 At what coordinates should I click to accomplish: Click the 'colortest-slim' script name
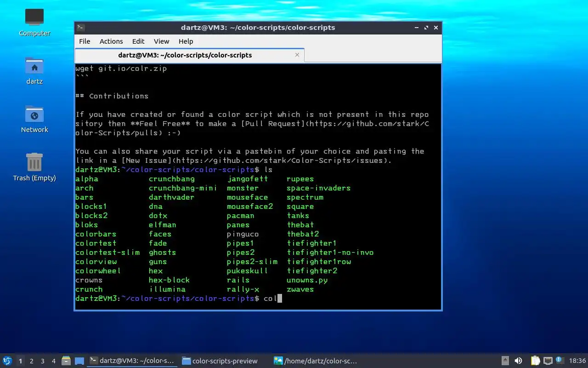(x=107, y=253)
